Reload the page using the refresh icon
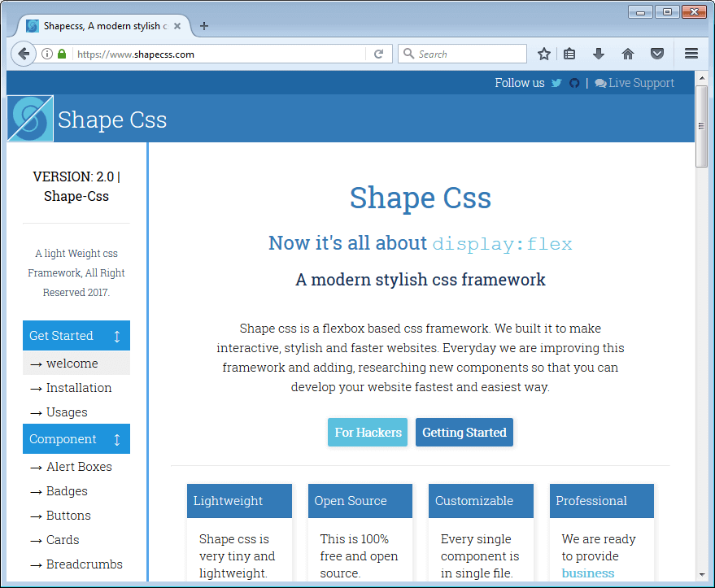Screen dimensions: 715x588 [x=378, y=54]
